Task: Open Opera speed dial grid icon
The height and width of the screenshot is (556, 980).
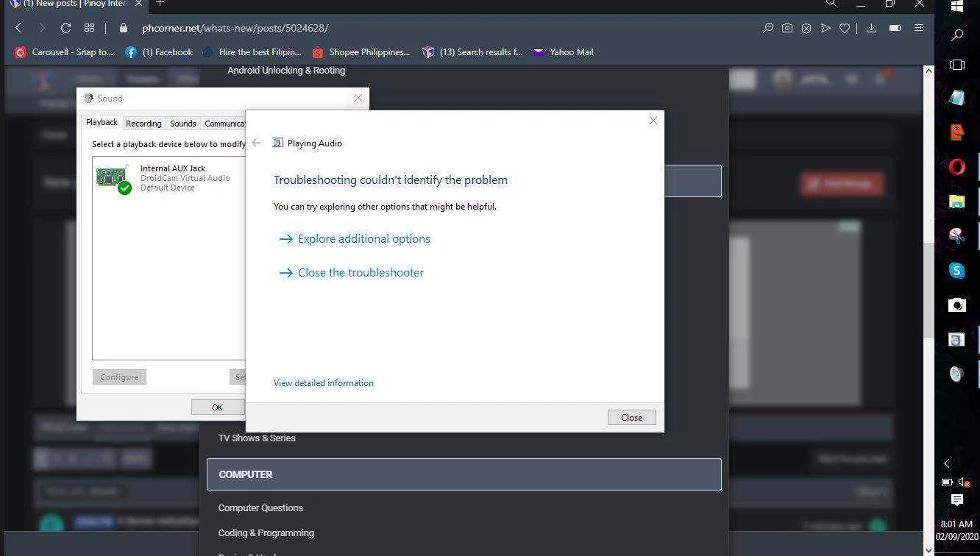Action: click(x=89, y=28)
